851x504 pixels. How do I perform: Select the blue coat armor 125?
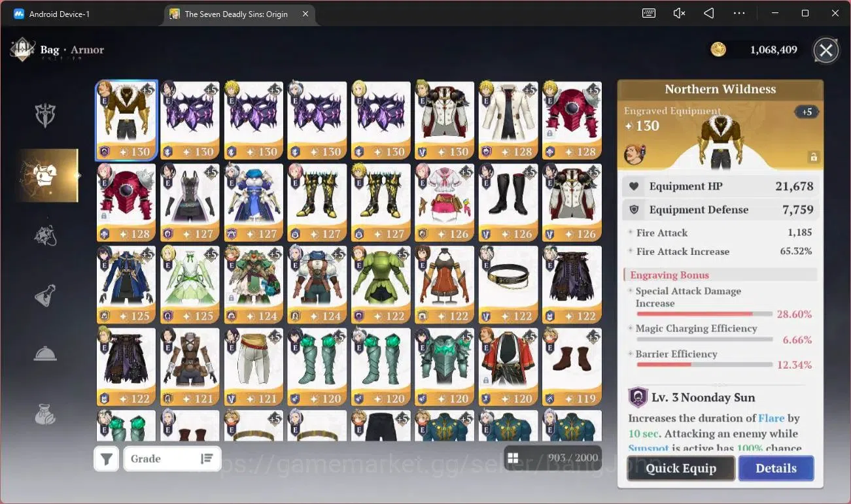coord(126,285)
